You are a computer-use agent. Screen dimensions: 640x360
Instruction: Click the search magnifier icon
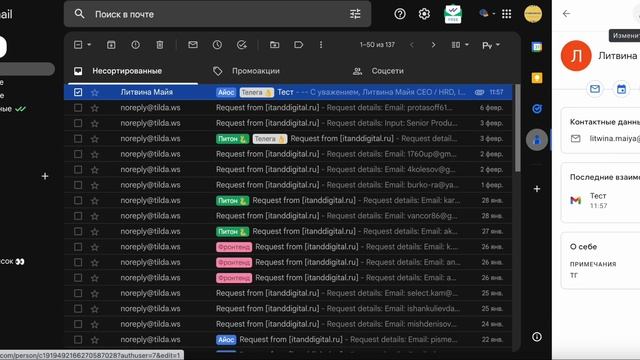(x=79, y=14)
